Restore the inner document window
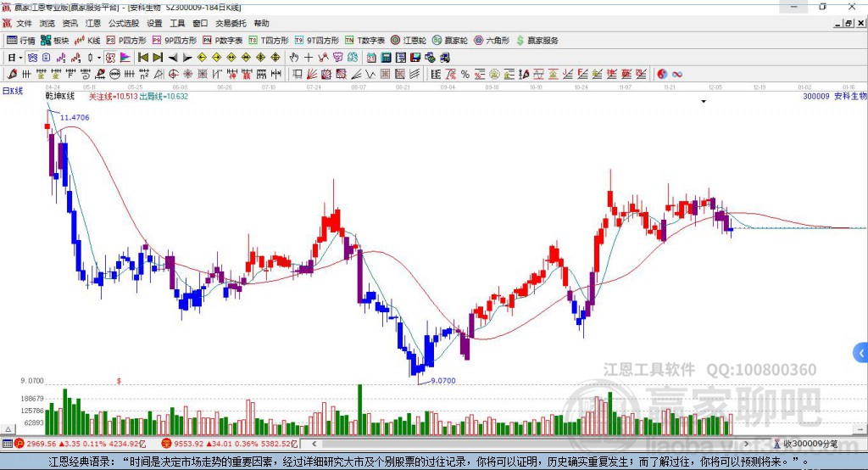 point(849,23)
